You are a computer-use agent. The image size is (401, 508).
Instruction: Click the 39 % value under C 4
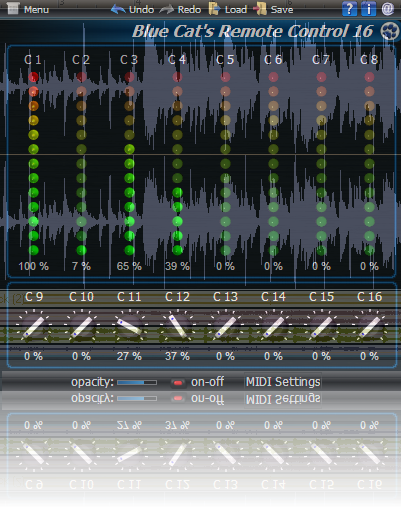pos(177,266)
